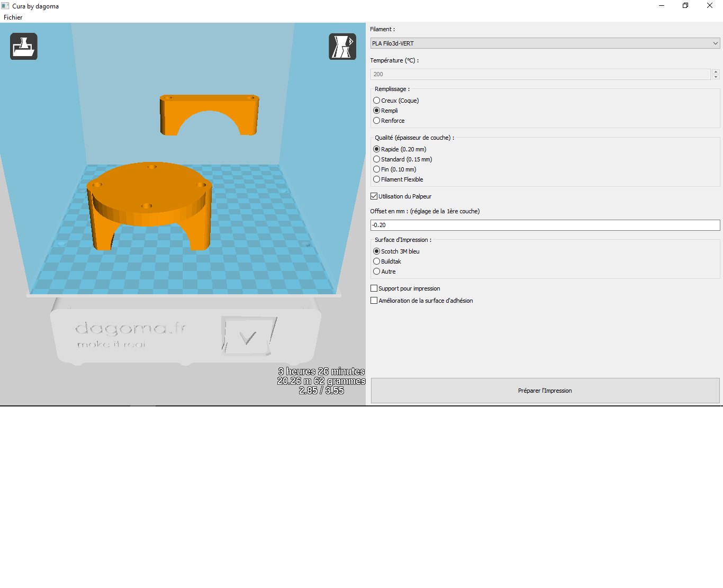Minimize the Cura by dagoma window
723x588 pixels.
pyautogui.click(x=662, y=6)
